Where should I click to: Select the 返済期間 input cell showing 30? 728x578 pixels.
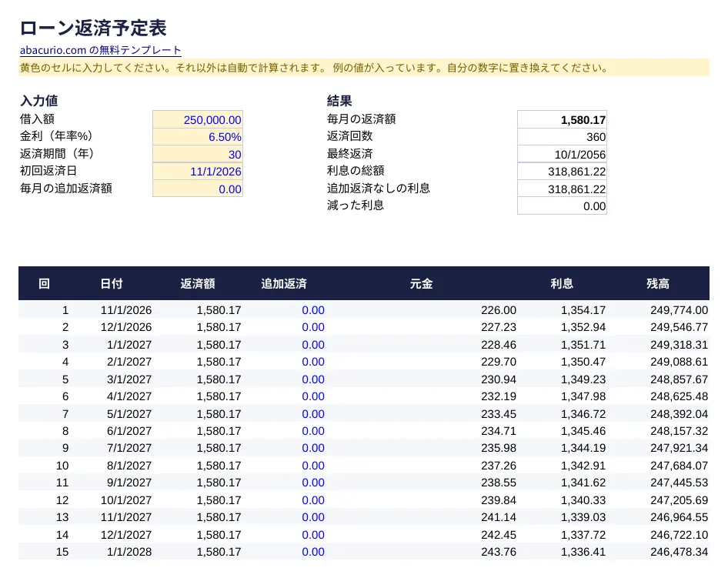[198, 154]
